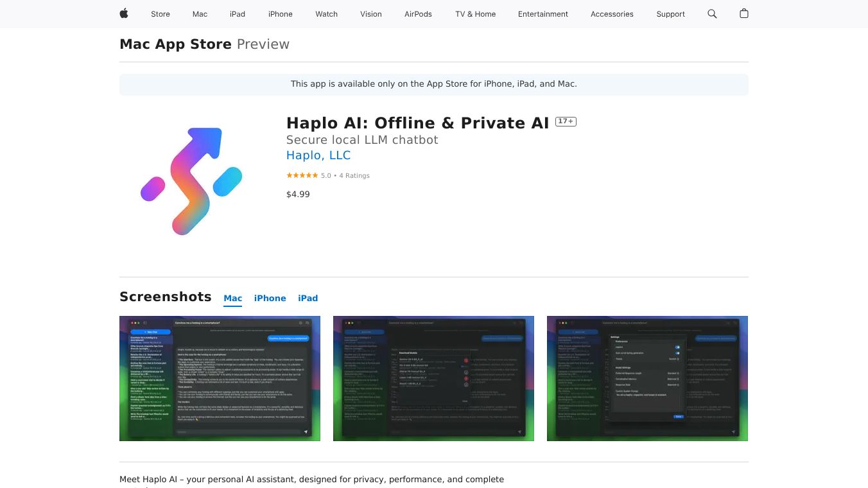The height and width of the screenshot is (488, 868).
Task: Open the Watch menu
Action: [x=327, y=14]
